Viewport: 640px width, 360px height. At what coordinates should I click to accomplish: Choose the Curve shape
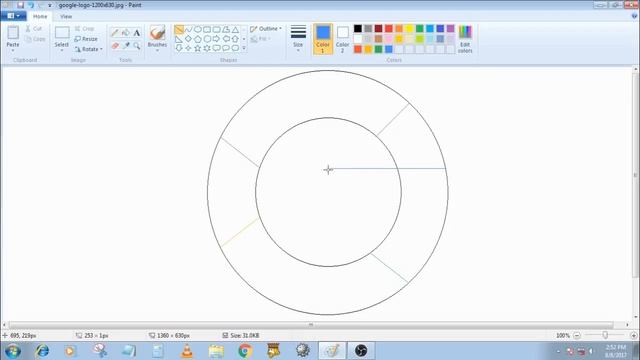coord(188,29)
